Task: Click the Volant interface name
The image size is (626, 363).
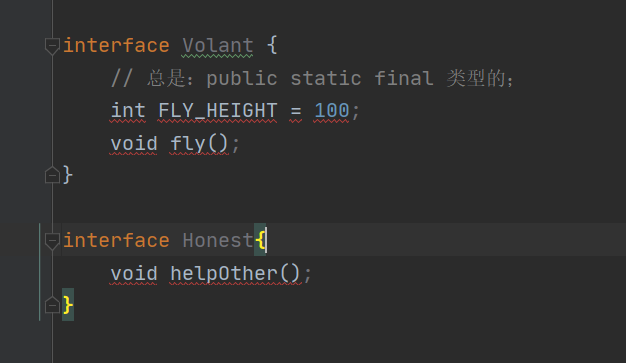Action: tap(218, 46)
